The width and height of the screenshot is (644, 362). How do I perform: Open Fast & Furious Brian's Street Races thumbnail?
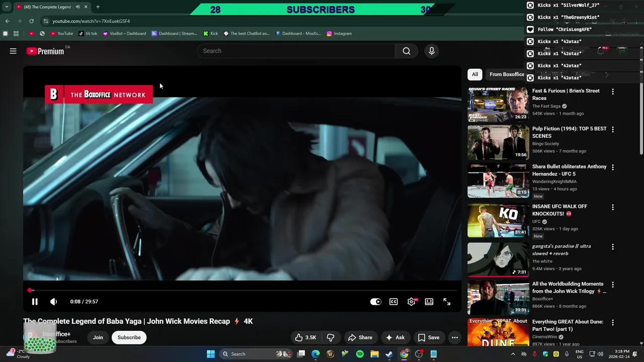coord(498,105)
